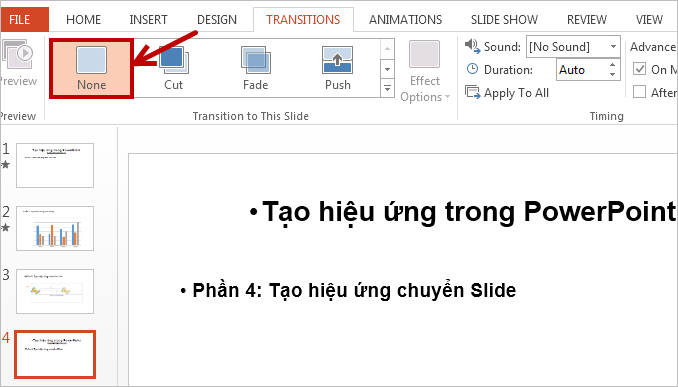Apply the Cut transition
This screenshot has height=387, width=678.
173,68
